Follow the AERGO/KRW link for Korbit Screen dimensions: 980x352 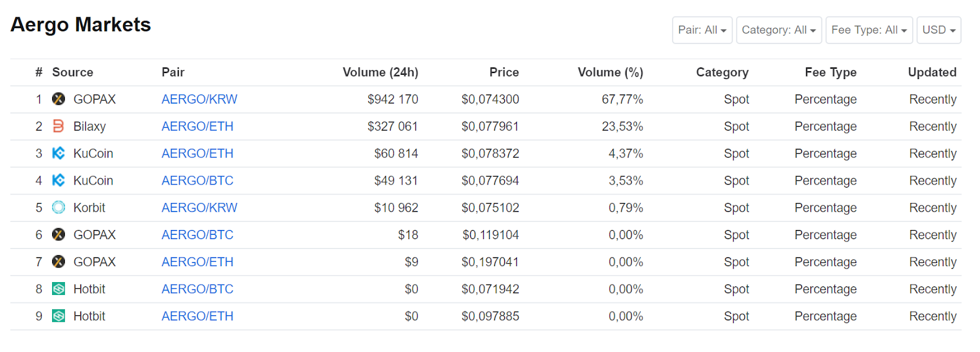[199, 208]
